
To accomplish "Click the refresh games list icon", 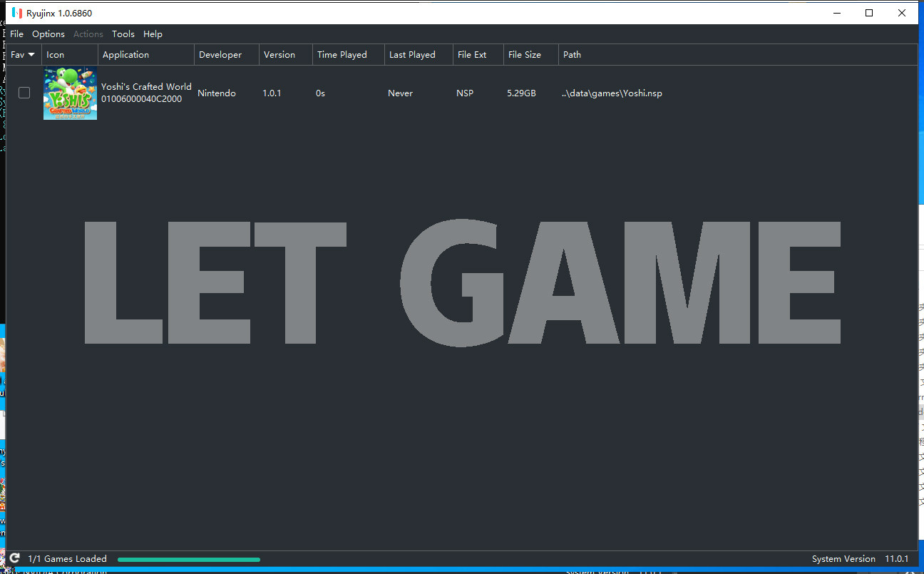I will tap(14, 558).
